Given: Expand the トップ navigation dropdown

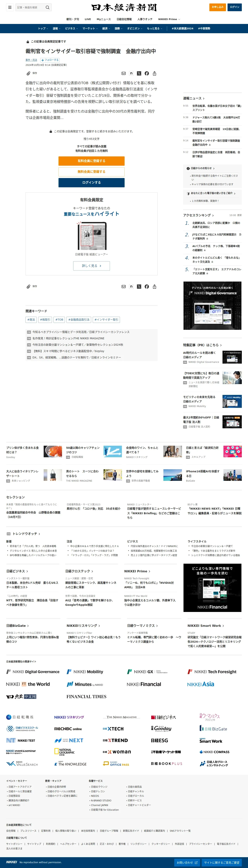Looking at the screenshot, I should (43, 29).
